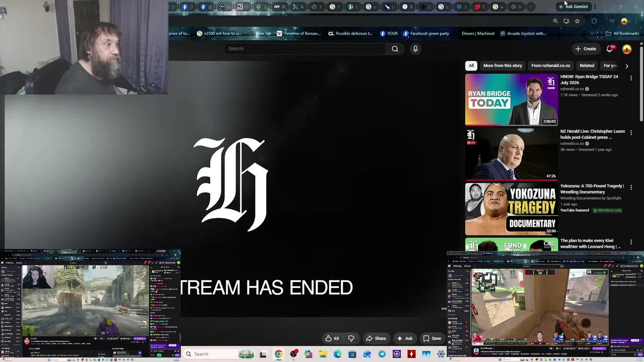Open Windows Settings gear on taskbar

pos(441,354)
